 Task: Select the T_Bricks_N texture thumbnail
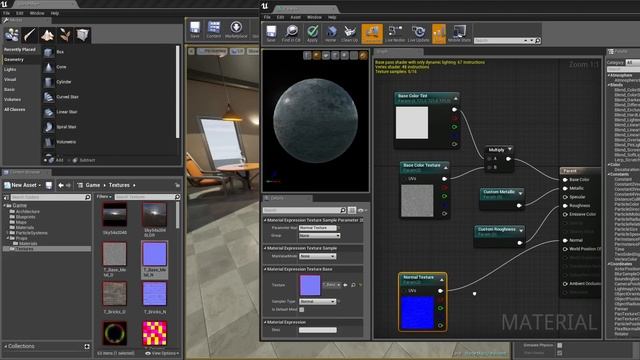pos(155,294)
